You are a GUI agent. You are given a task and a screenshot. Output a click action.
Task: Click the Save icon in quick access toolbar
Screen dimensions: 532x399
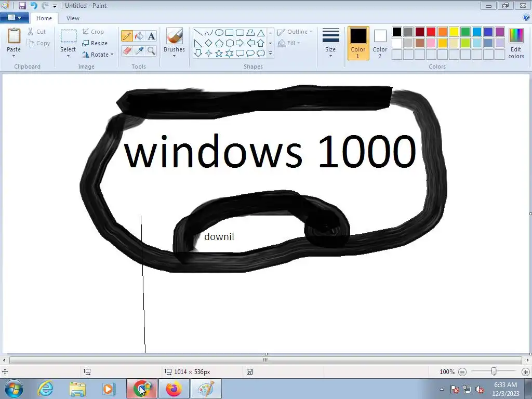coord(22,5)
